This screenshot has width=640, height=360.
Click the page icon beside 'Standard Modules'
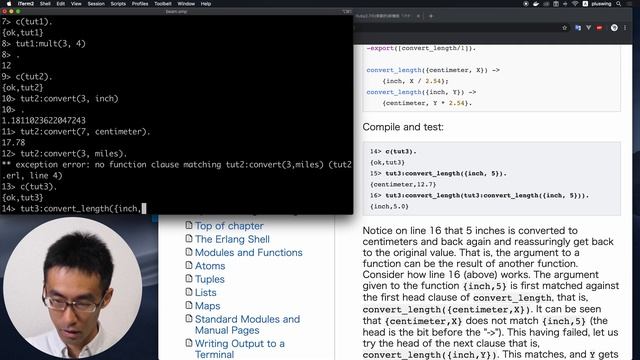(x=189, y=318)
